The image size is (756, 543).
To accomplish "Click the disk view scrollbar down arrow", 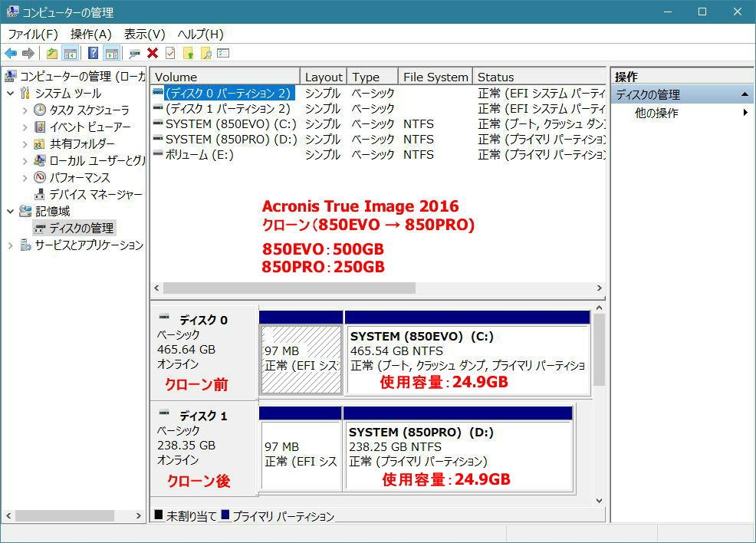I will (x=600, y=501).
